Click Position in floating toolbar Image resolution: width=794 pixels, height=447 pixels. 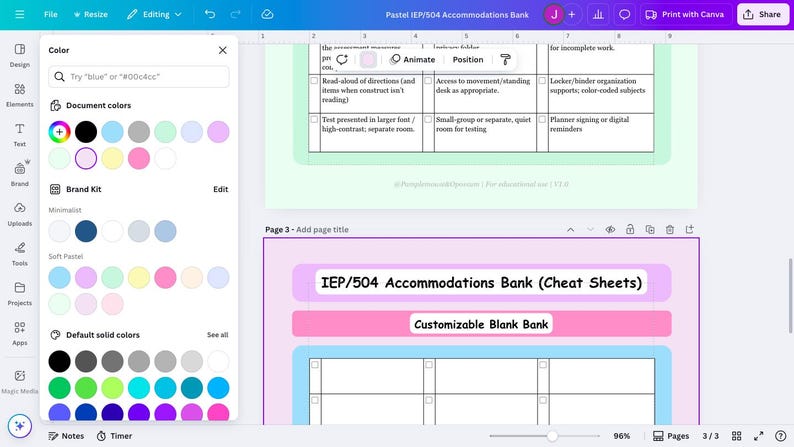(x=468, y=59)
